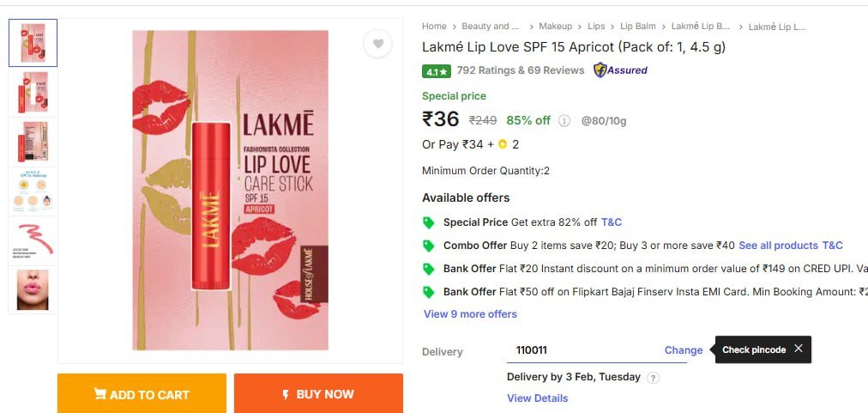Open View Details for delivery
Image resolution: width=868 pixels, height=413 pixels.
pos(537,398)
